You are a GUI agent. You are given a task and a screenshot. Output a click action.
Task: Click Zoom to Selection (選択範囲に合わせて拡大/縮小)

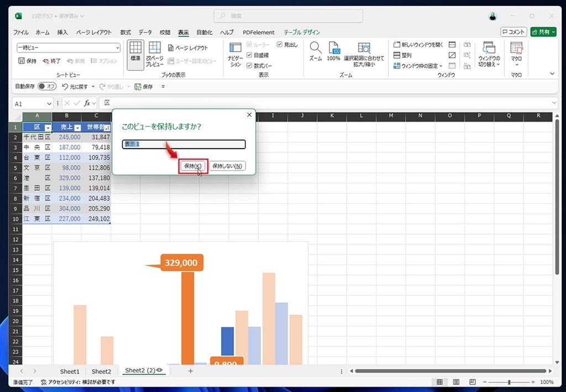pyautogui.click(x=364, y=54)
